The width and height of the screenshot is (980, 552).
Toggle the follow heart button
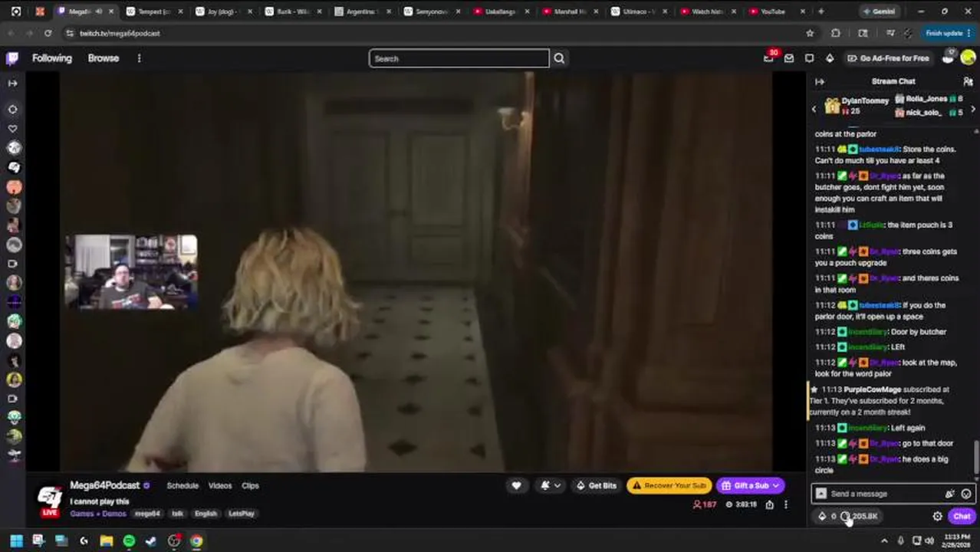click(516, 485)
